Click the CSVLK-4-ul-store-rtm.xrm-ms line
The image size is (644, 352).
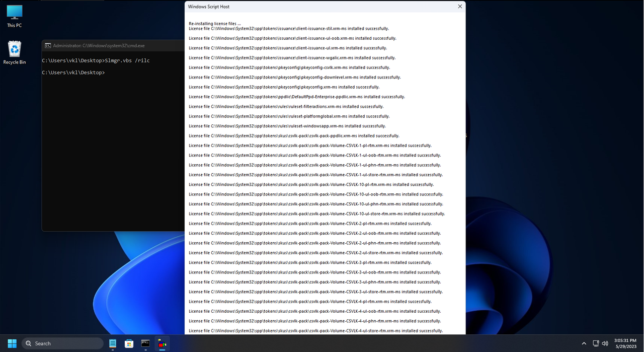[x=316, y=331]
